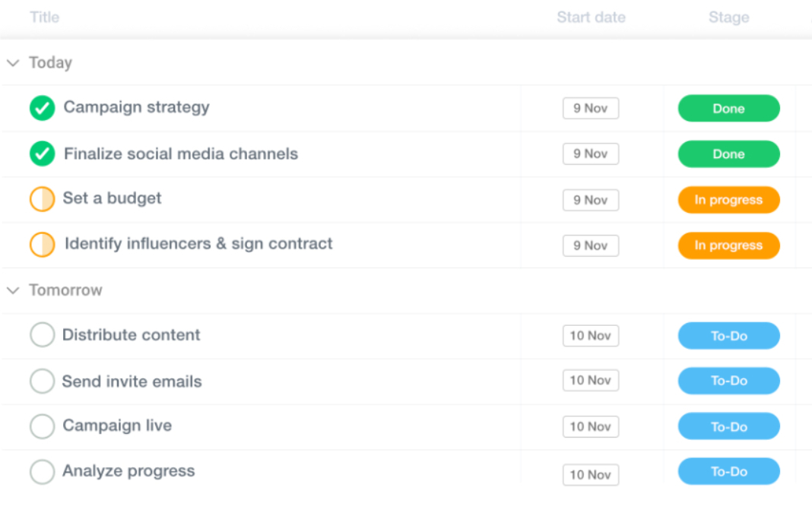Change the Distribute content To-Do stage
Image resolution: width=812 pixels, height=506 pixels.
click(728, 336)
